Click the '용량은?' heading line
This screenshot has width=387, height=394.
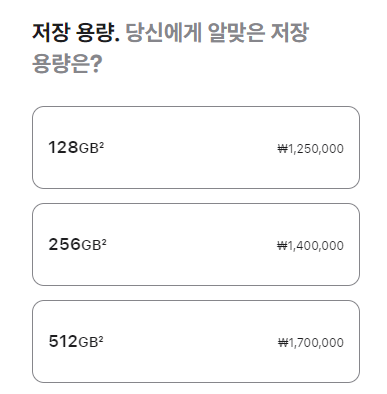pyautogui.click(x=67, y=63)
